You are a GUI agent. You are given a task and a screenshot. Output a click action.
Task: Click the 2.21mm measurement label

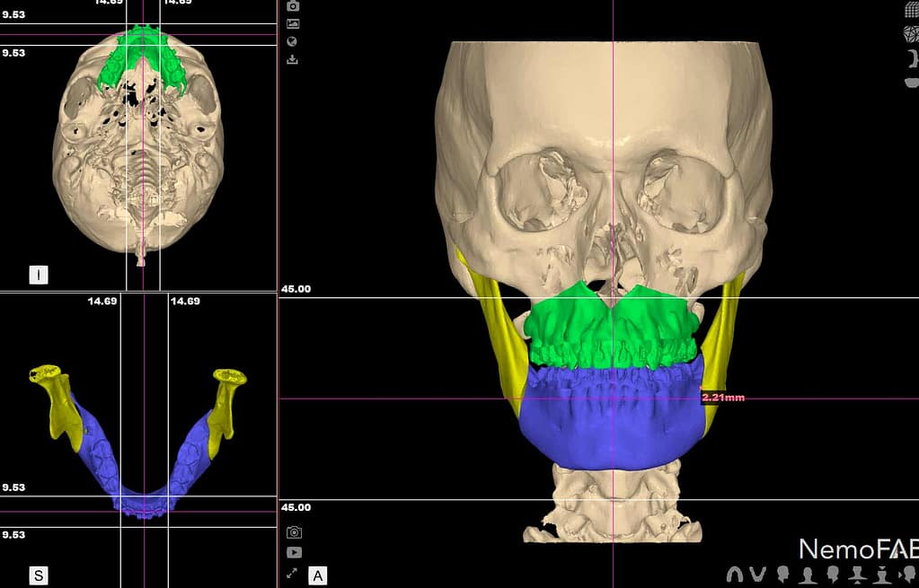(x=723, y=397)
